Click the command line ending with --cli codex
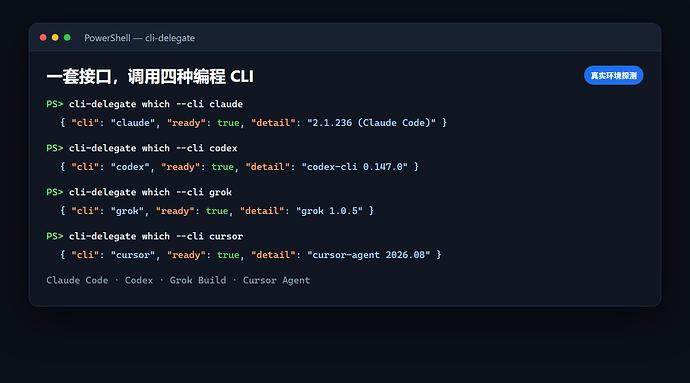 point(142,148)
